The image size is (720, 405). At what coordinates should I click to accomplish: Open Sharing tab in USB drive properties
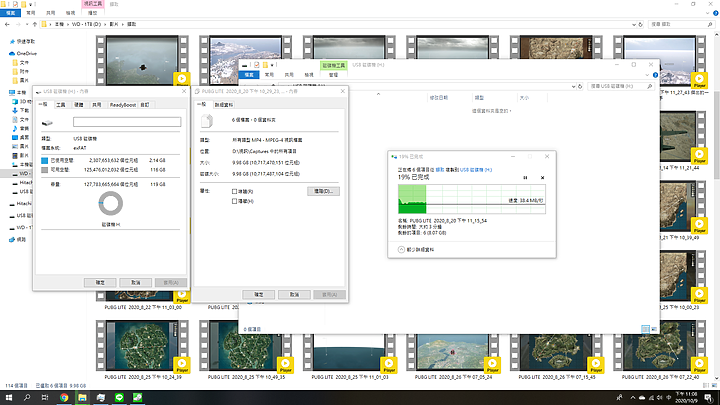tap(96, 105)
